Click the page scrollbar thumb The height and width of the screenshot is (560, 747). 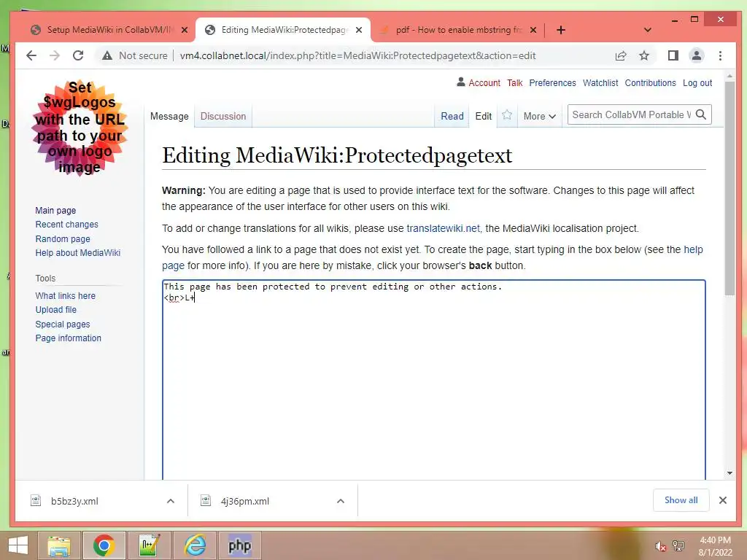(x=729, y=188)
